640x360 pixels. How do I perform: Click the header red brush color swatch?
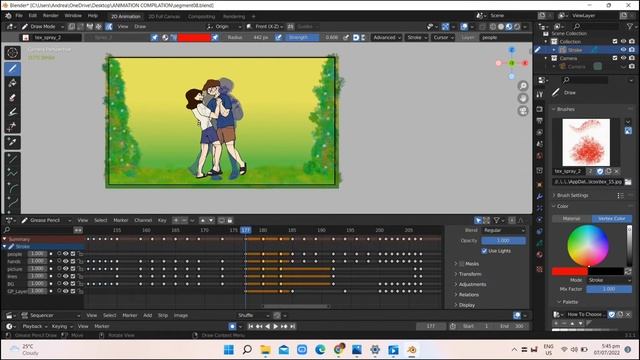click(194, 38)
